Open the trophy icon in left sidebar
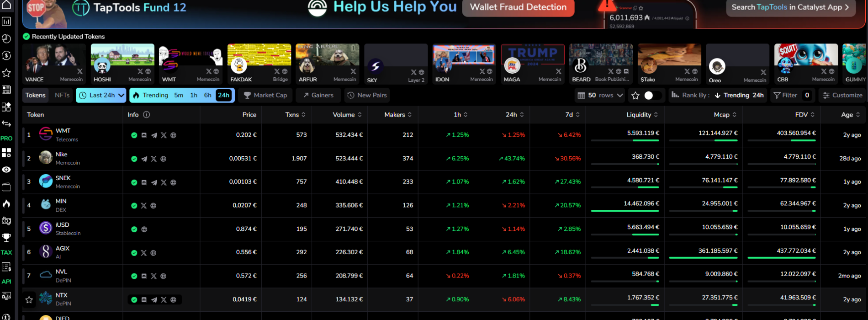This screenshot has height=320, width=868. (x=6, y=237)
